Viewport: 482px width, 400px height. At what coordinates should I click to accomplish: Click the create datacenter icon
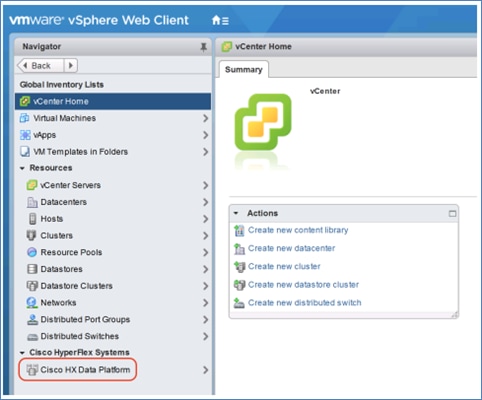(x=239, y=249)
